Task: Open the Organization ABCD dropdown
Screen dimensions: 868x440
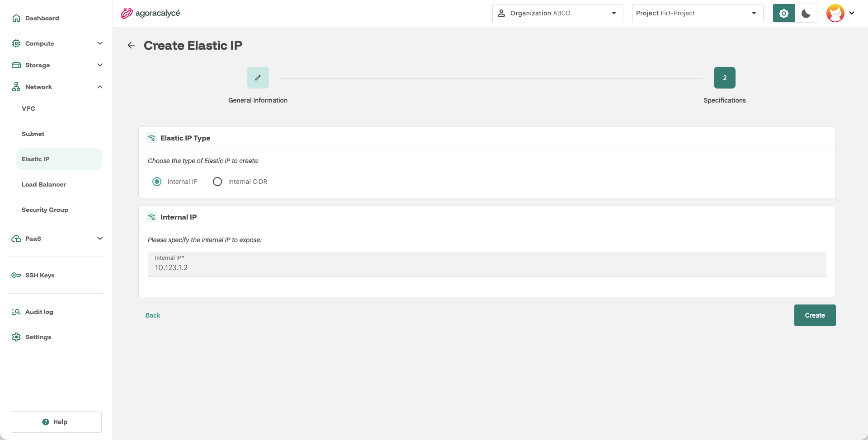Action: (x=557, y=13)
